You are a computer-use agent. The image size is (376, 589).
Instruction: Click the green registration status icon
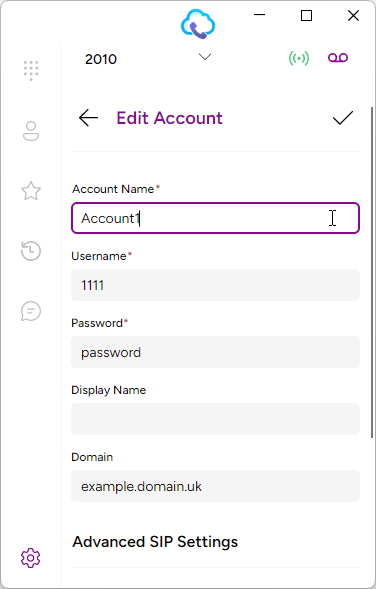point(299,58)
